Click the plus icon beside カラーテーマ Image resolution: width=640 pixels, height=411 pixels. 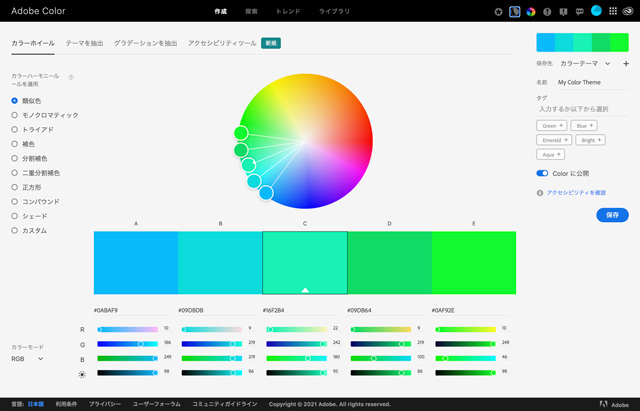coord(626,64)
